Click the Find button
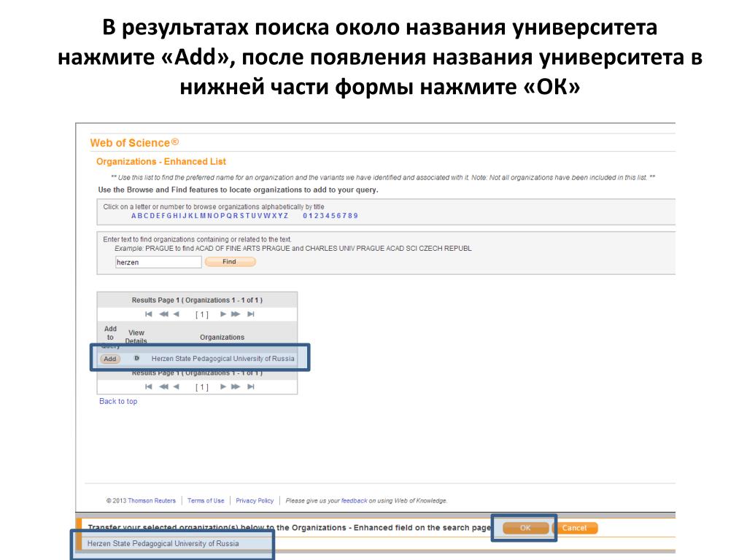Screen dimensions: 747x560 [x=230, y=262]
